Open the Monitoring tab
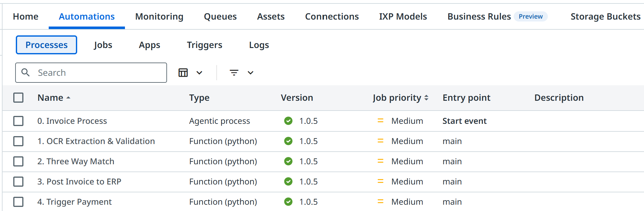Screen dimensions: 644x211 [x=159, y=16]
